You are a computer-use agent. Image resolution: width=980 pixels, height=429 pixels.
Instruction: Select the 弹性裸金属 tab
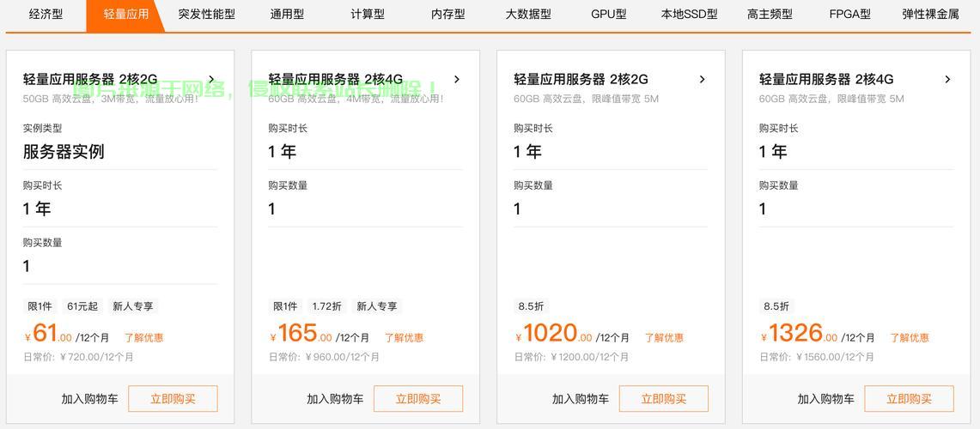coord(930,15)
